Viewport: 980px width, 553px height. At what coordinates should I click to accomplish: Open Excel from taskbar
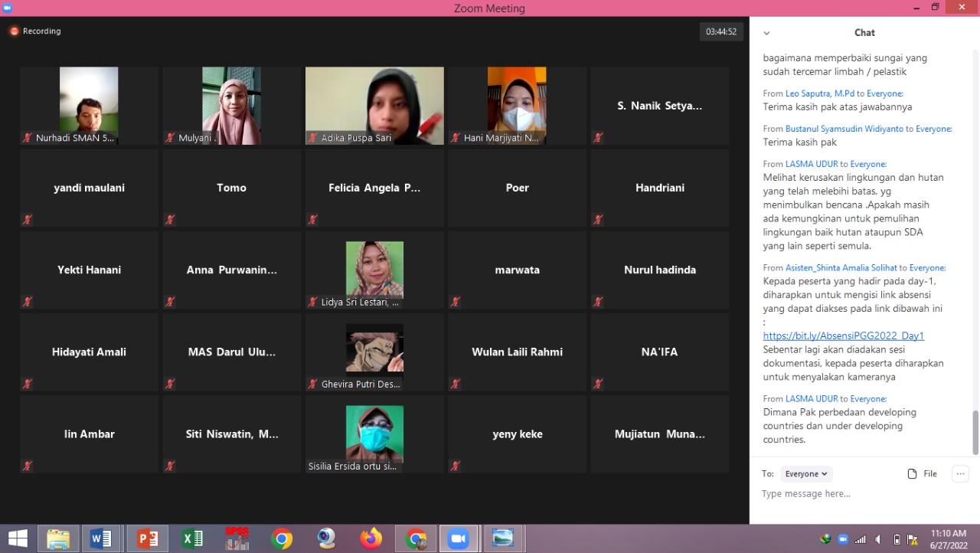tap(192, 539)
